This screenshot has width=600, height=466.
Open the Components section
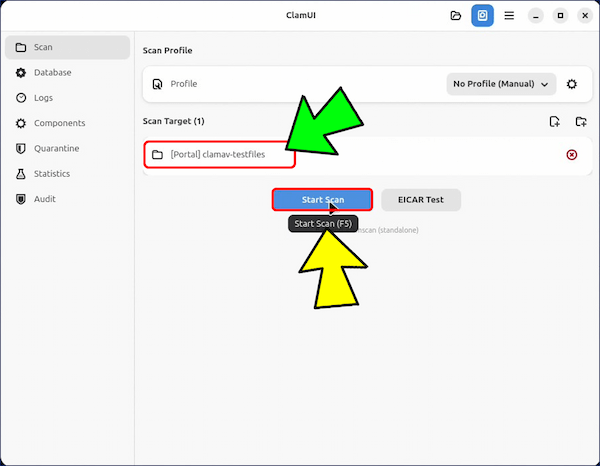point(67,123)
